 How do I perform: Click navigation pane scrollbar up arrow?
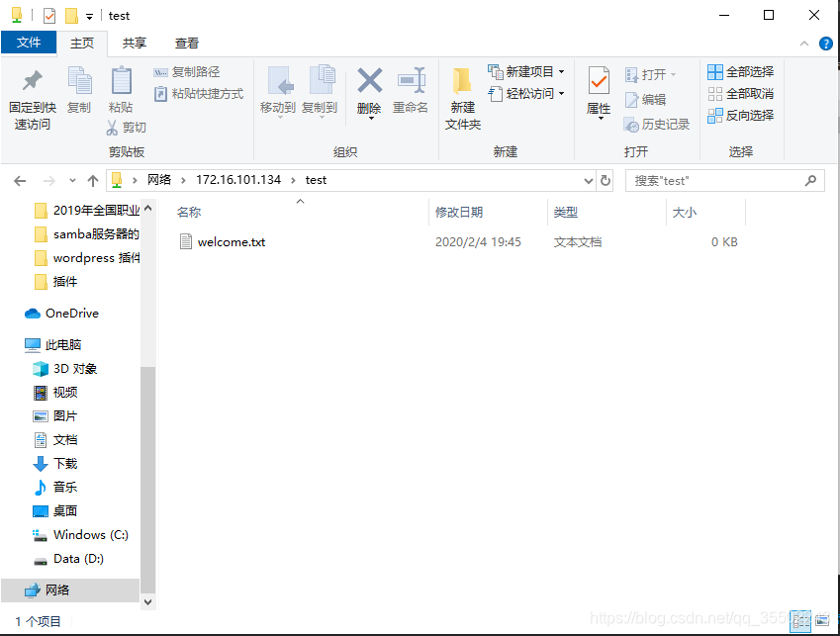[x=147, y=208]
